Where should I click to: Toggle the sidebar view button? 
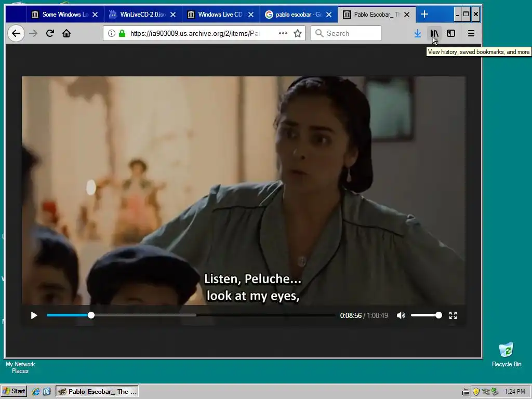tap(451, 33)
